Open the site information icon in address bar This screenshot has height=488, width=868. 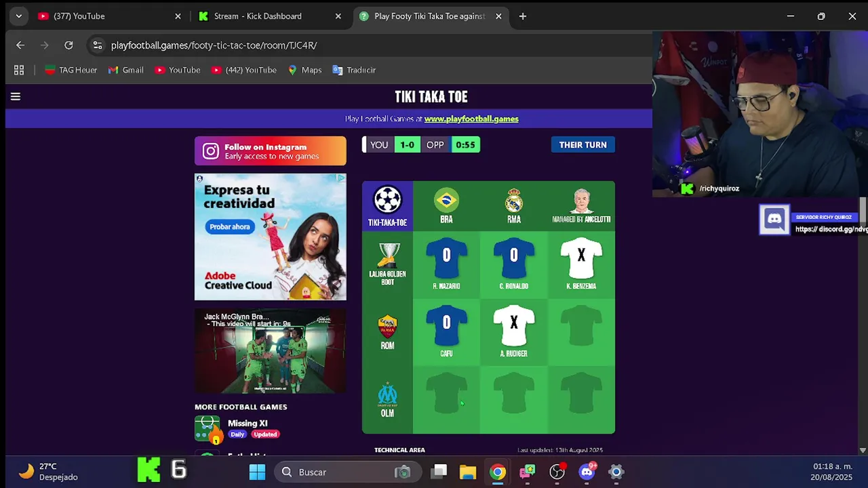coord(98,45)
